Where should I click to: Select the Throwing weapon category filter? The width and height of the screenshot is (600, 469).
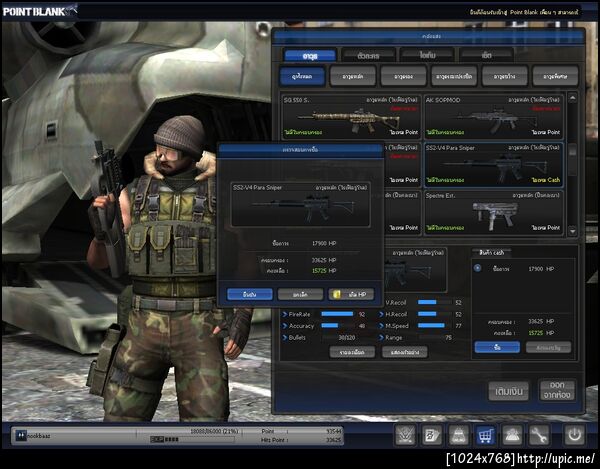pos(505,76)
